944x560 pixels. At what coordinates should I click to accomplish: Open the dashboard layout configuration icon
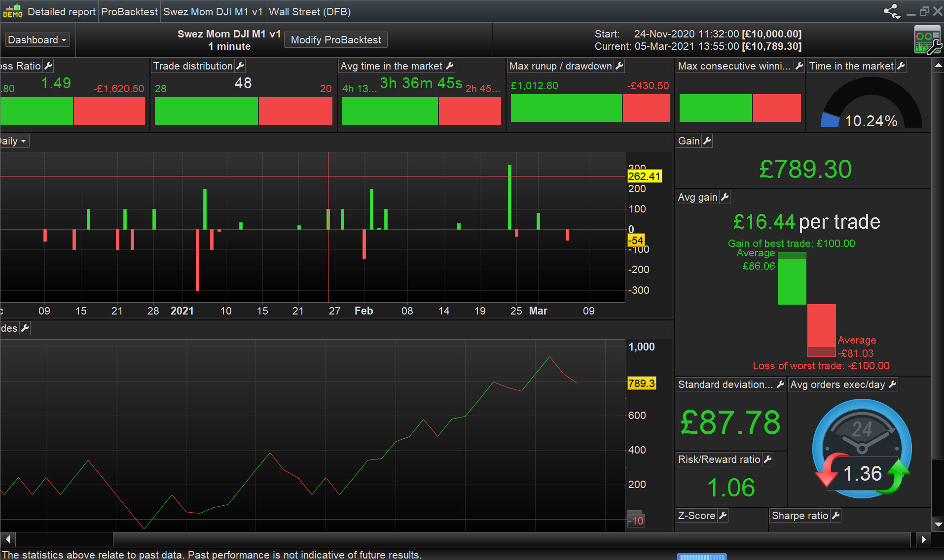928,40
